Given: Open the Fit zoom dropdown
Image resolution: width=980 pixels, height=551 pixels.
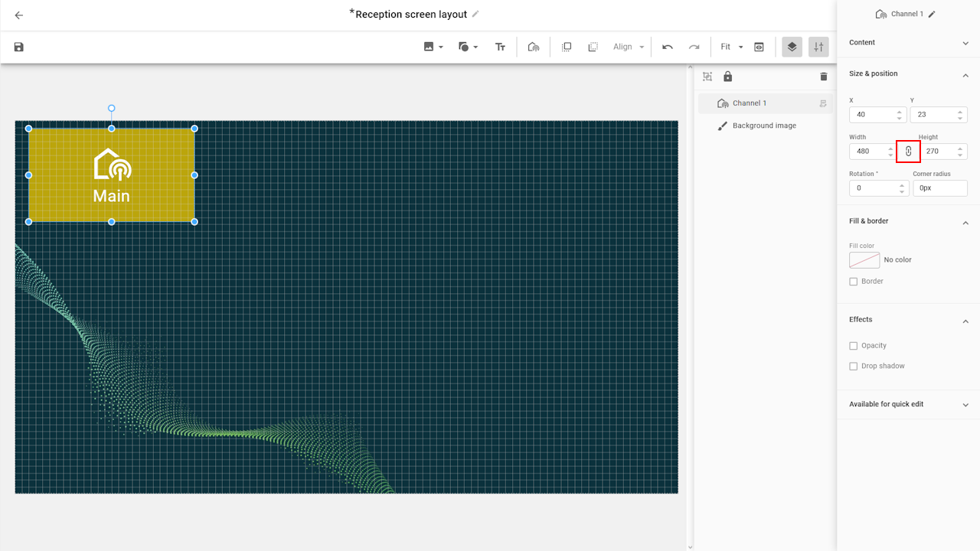Looking at the screenshot, I should [x=732, y=47].
